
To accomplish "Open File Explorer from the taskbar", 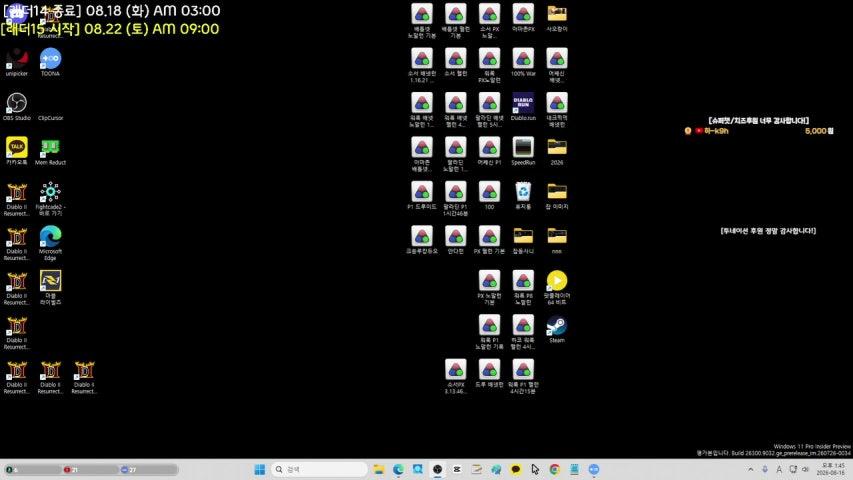I will pyautogui.click(x=379, y=469).
